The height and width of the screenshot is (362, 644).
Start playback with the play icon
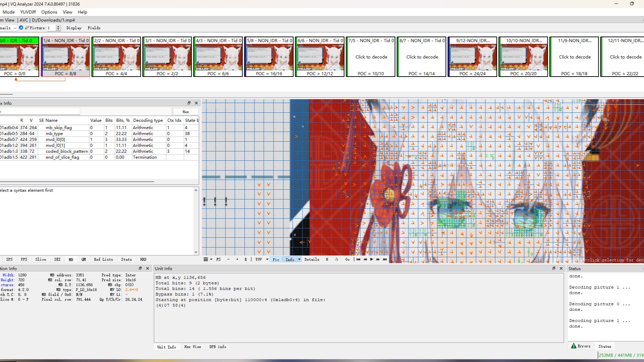371,259
